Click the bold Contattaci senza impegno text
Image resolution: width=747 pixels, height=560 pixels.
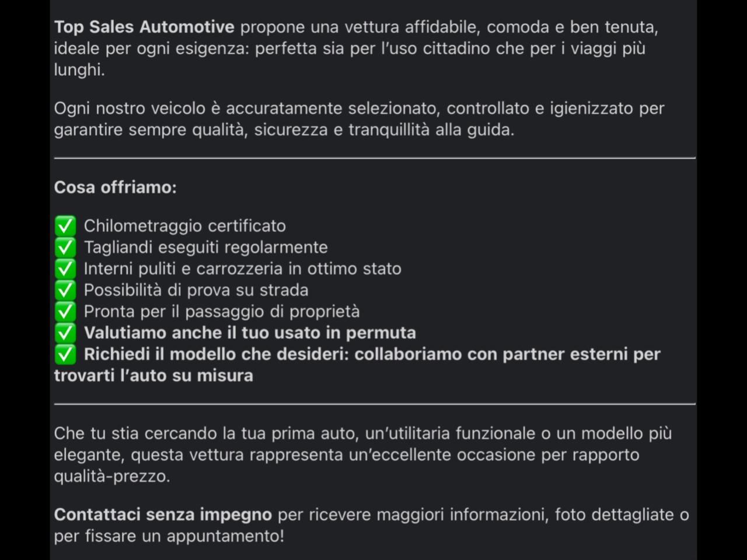click(x=163, y=514)
